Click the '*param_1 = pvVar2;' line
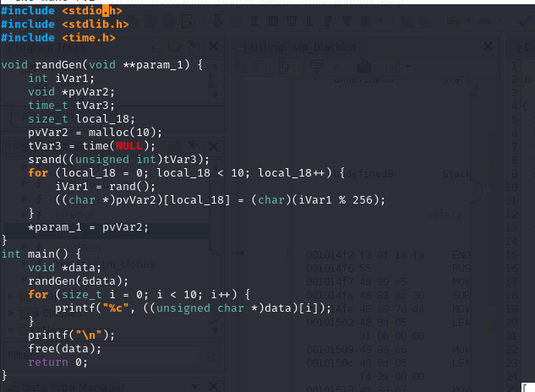Screen dimensions: 535x392 point(89,227)
